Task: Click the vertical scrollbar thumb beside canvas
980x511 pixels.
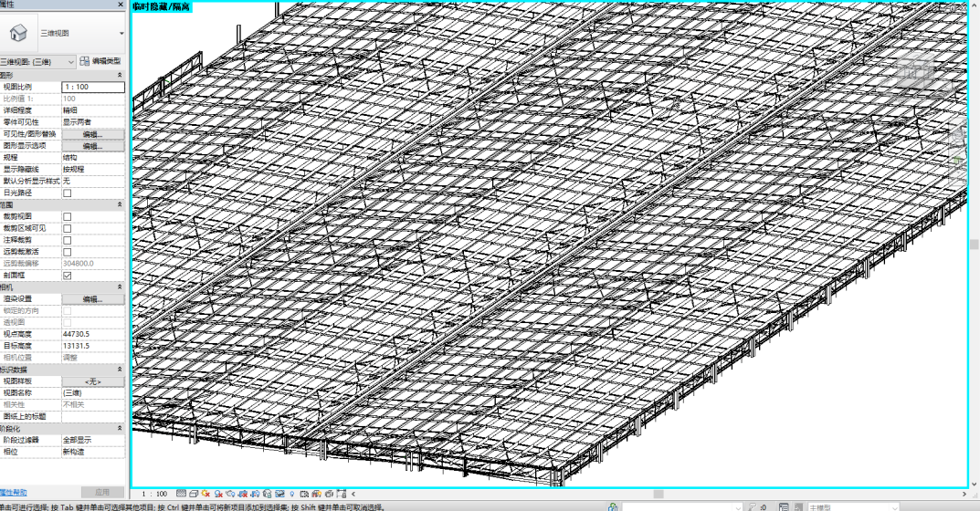Action: tap(974, 245)
